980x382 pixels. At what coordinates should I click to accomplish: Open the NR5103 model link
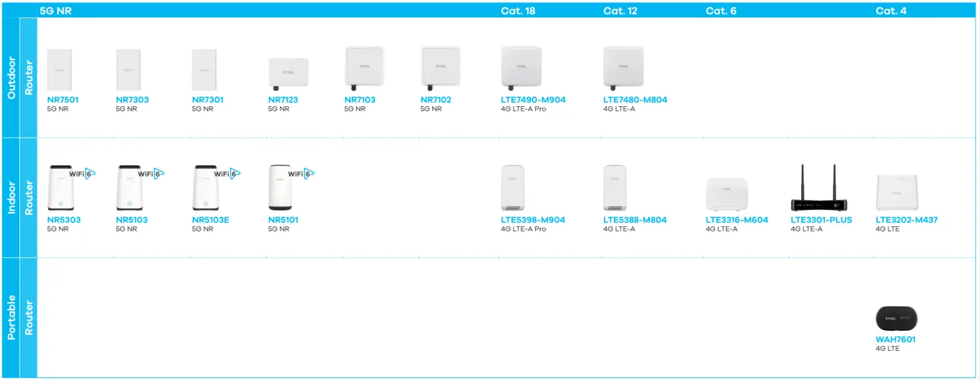(132, 220)
